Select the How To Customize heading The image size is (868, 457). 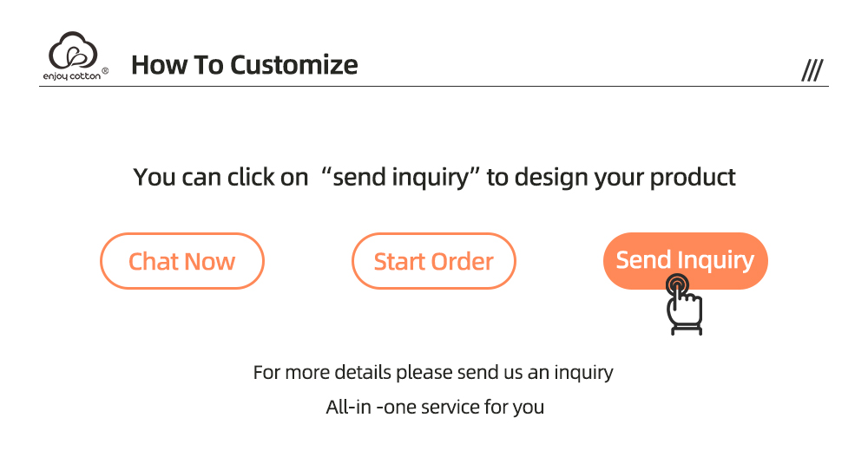pos(244,65)
